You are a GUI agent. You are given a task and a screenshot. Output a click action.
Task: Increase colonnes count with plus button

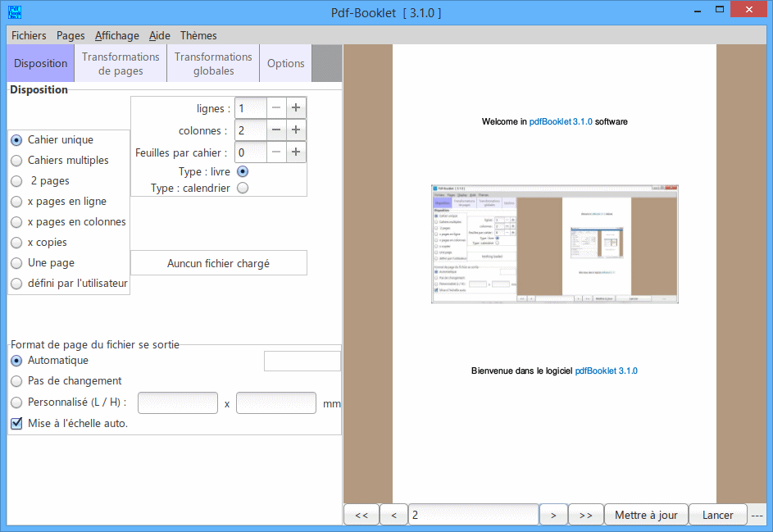click(296, 130)
